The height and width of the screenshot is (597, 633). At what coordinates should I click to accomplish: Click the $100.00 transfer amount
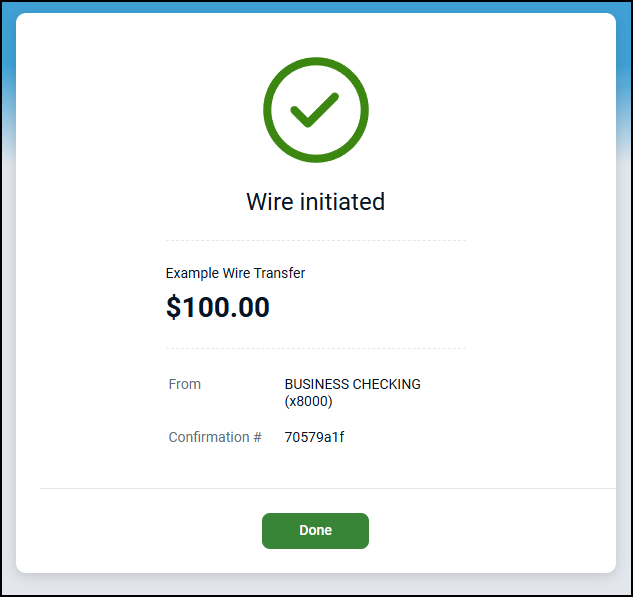coord(218,307)
